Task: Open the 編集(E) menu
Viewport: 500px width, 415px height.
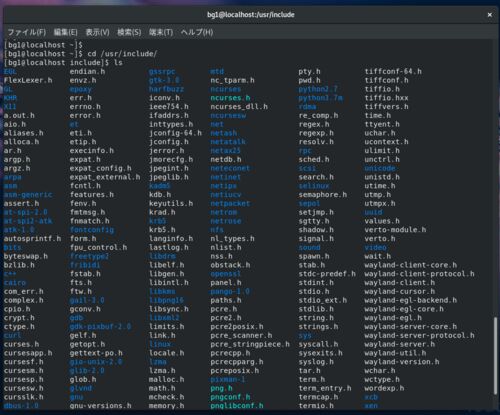Action: (66, 32)
